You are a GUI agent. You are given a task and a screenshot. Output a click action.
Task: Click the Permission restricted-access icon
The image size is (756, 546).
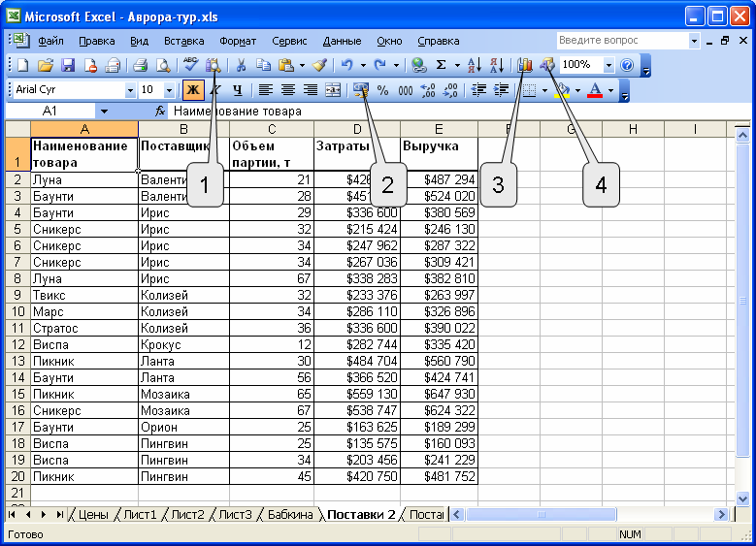click(x=90, y=65)
